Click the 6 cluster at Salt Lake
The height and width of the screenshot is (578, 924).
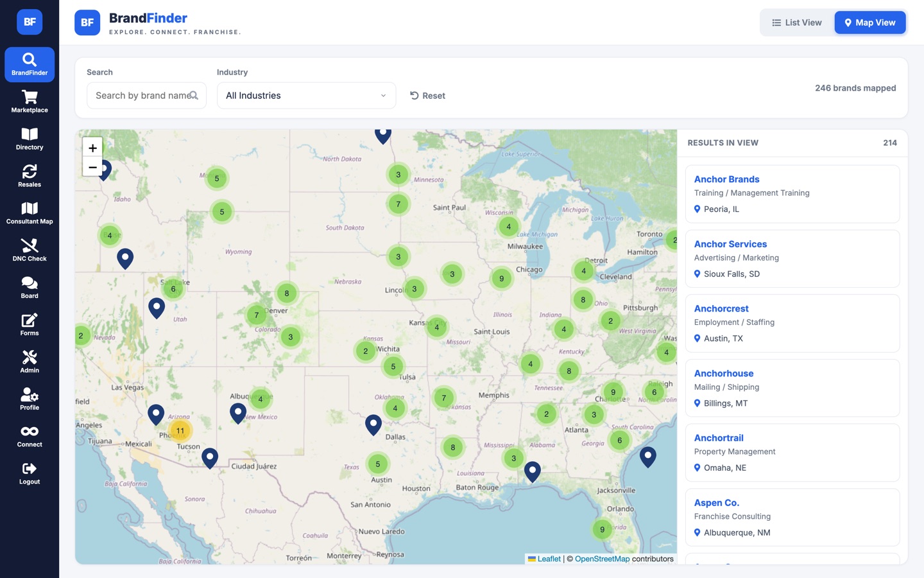pyautogui.click(x=173, y=289)
